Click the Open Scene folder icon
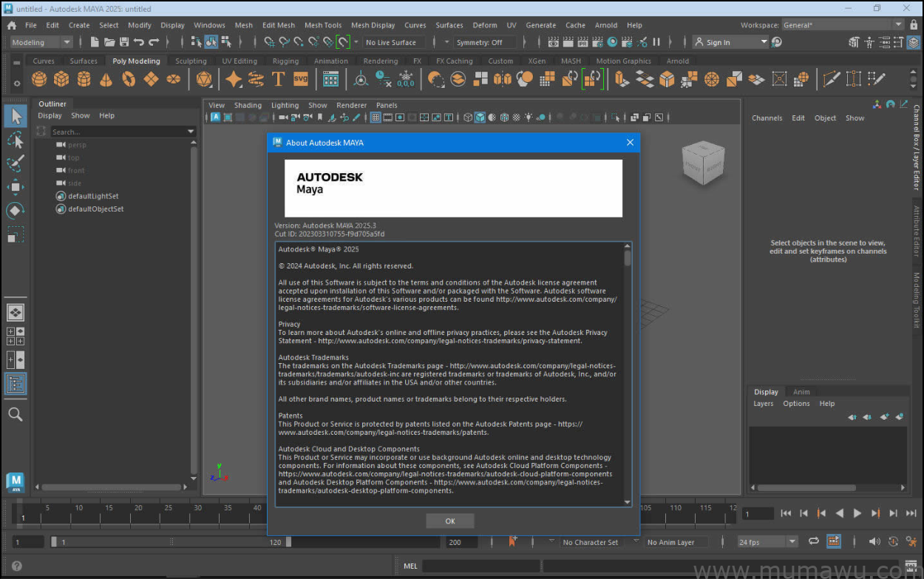This screenshot has height=579, width=924. coord(109,43)
